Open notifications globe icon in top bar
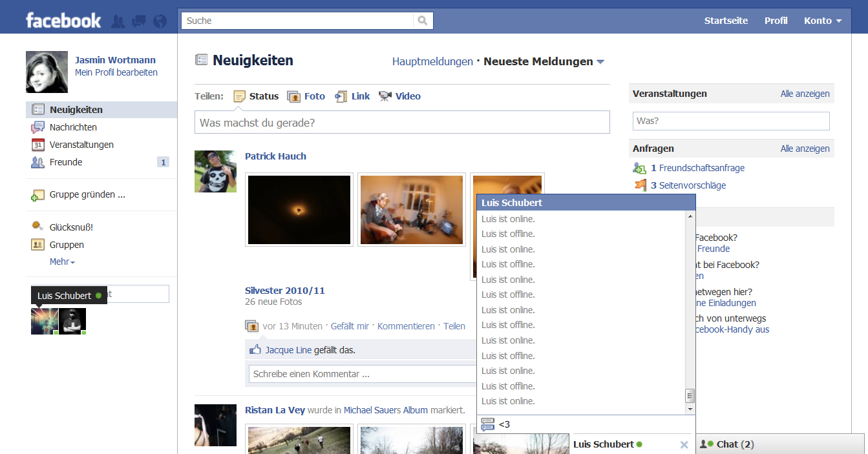Image resolution: width=868 pixels, height=454 pixels. click(x=160, y=21)
